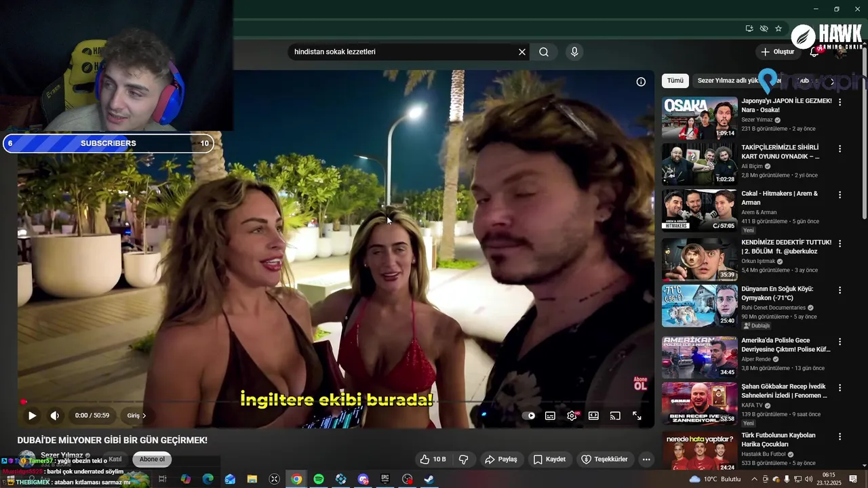
Task: Subscribe with the Abone ol button
Action: tap(152, 459)
